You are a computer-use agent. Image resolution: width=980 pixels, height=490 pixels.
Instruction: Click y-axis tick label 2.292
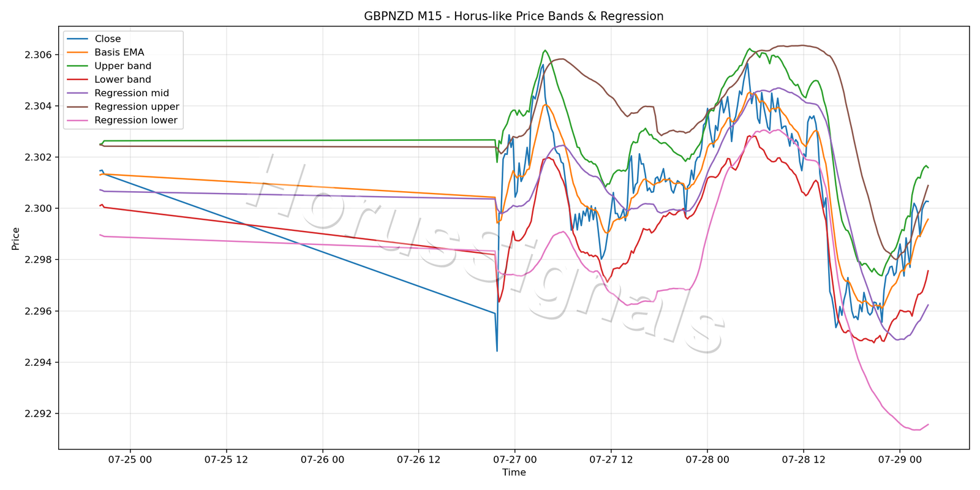click(39, 414)
